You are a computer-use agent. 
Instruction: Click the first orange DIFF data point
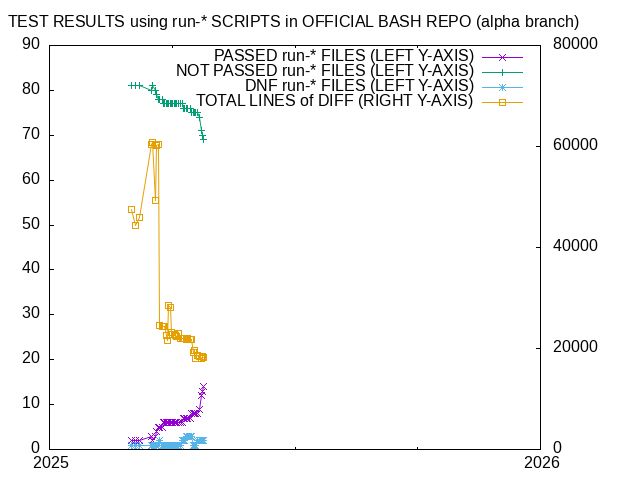[131, 209]
